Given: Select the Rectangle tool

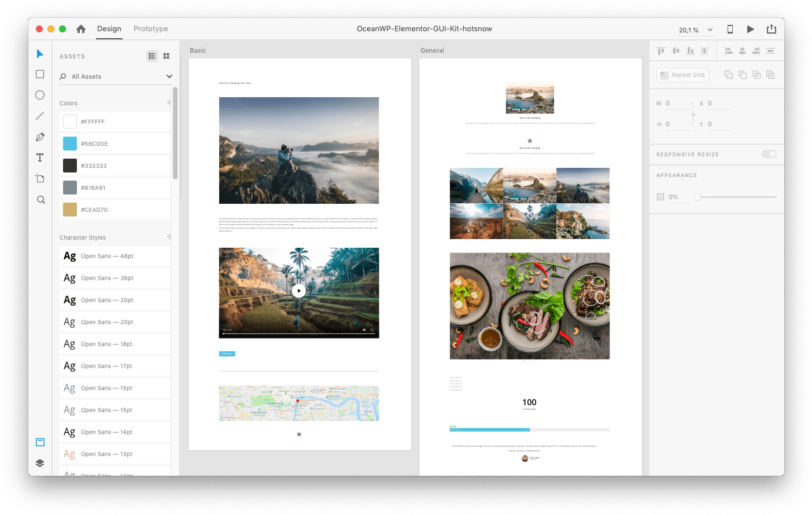Looking at the screenshot, I should (40, 74).
